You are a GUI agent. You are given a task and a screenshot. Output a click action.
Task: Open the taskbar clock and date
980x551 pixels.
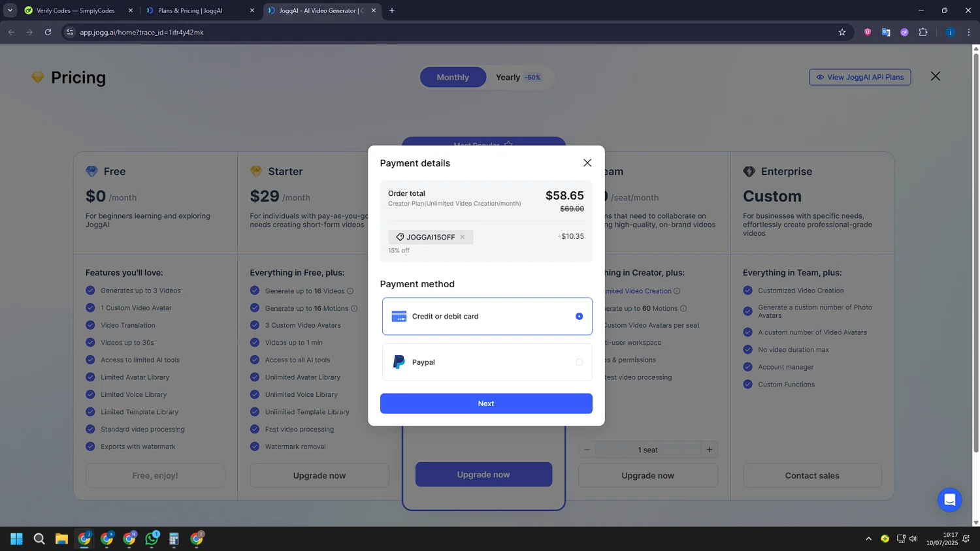click(941, 539)
